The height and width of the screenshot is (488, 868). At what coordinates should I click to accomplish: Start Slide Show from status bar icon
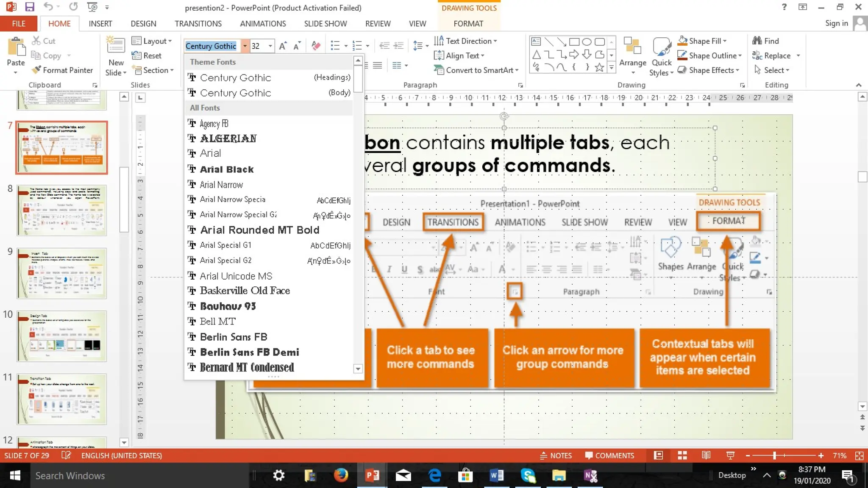[x=730, y=455]
